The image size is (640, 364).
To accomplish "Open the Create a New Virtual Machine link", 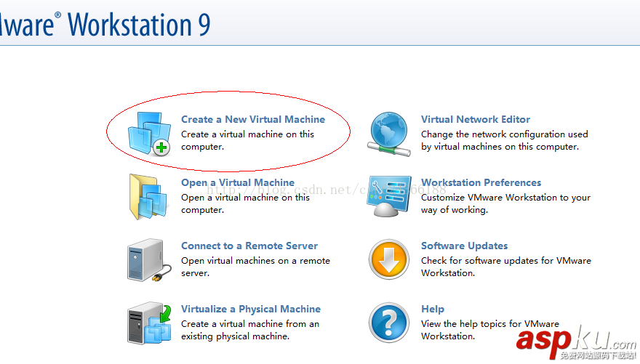I will pos(253,119).
